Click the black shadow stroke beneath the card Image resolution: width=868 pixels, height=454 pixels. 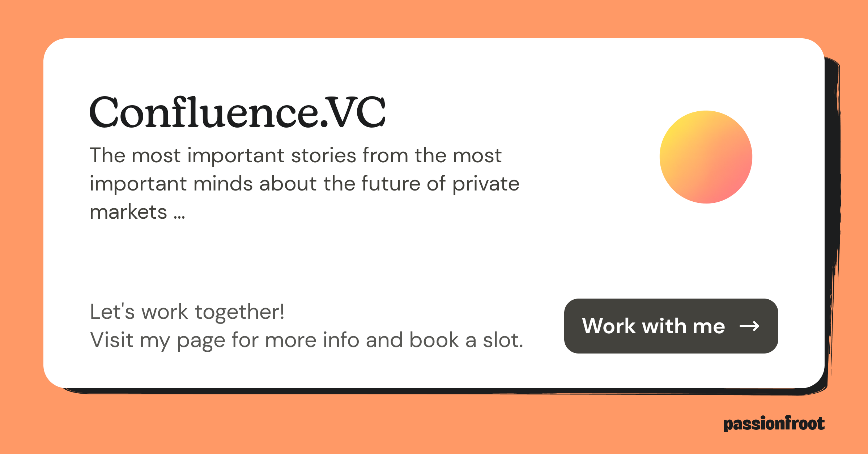(x=434, y=391)
